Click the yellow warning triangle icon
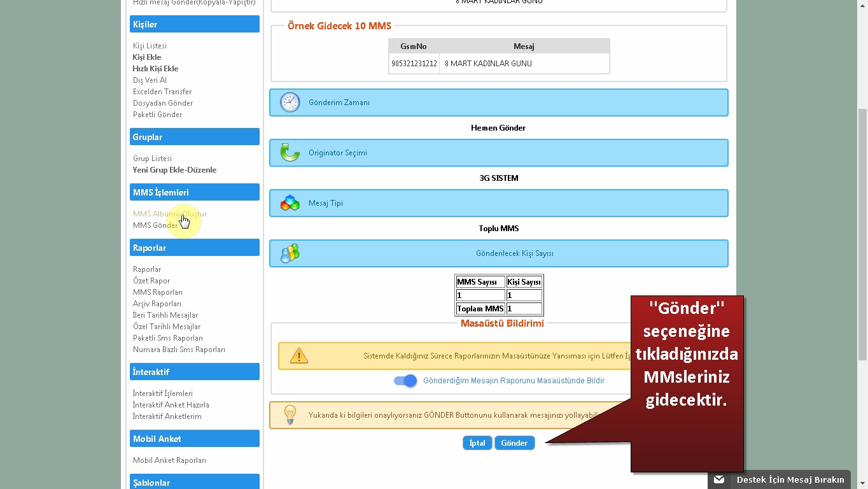The width and height of the screenshot is (868, 489). coord(298,356)
